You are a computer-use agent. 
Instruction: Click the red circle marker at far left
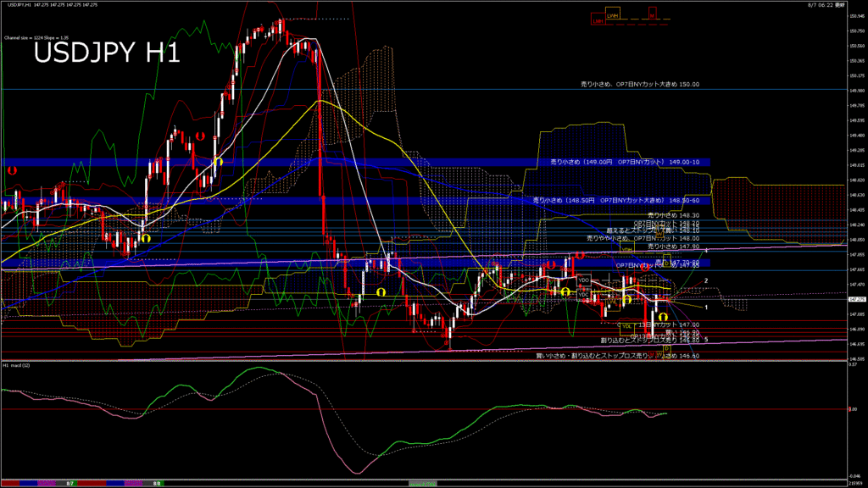pyautogui.click(x=12, y=170)
